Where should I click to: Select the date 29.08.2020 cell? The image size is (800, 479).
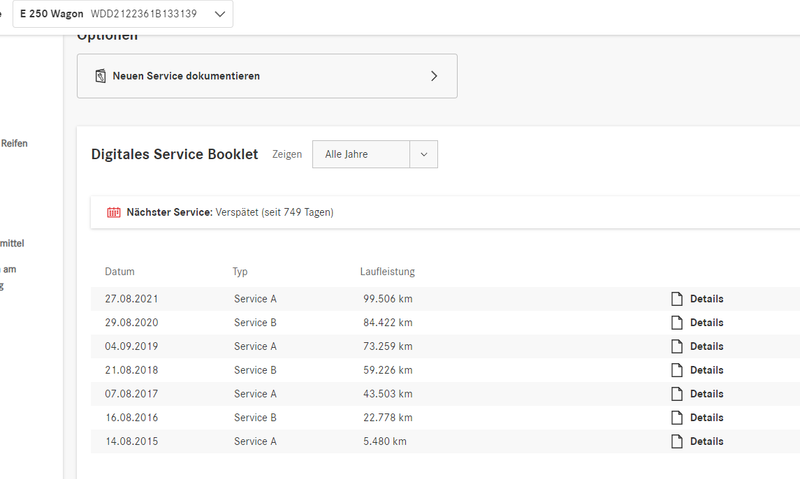pos(132,322)
